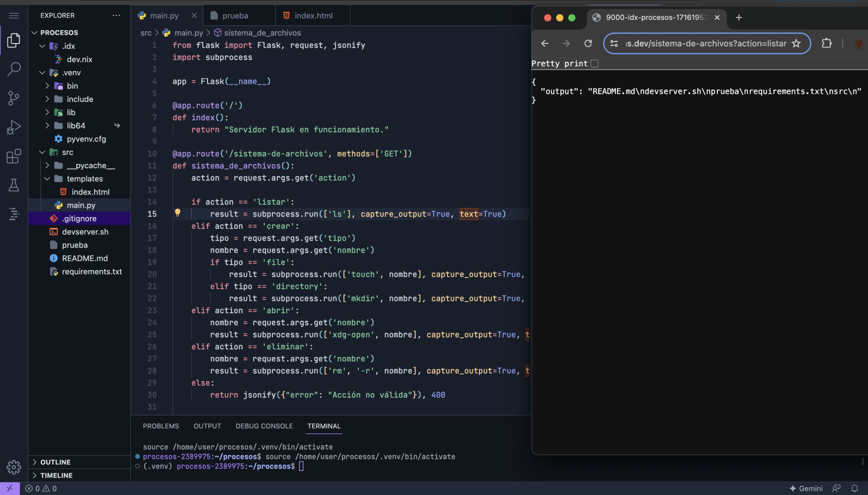Screen dimensions: 868x495
Task: Open the Extensions view
Action: [14, 156]
